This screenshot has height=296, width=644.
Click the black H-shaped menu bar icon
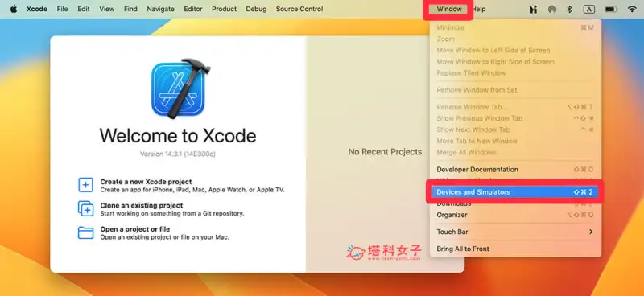click(533, 10)
